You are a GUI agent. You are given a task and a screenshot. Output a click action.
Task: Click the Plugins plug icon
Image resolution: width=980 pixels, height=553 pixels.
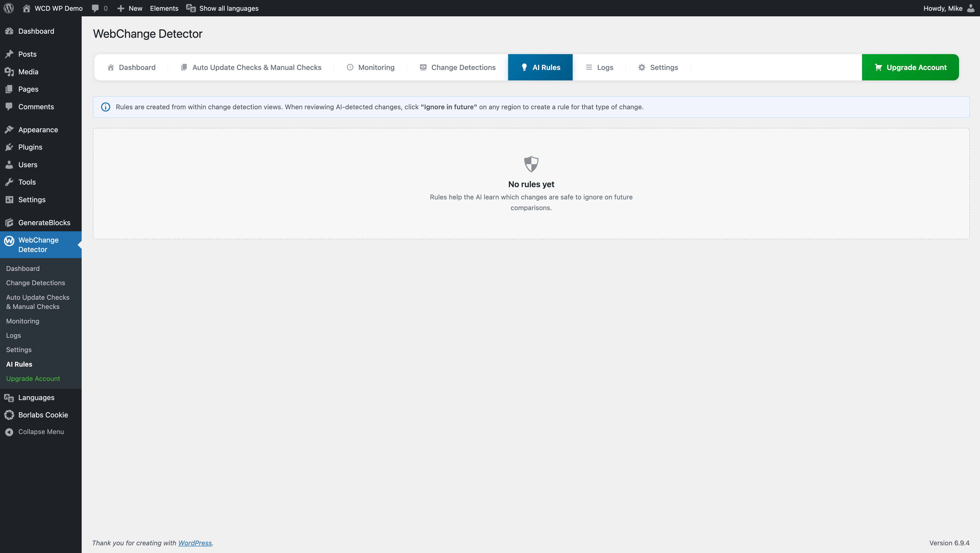(x=9, y=147)
